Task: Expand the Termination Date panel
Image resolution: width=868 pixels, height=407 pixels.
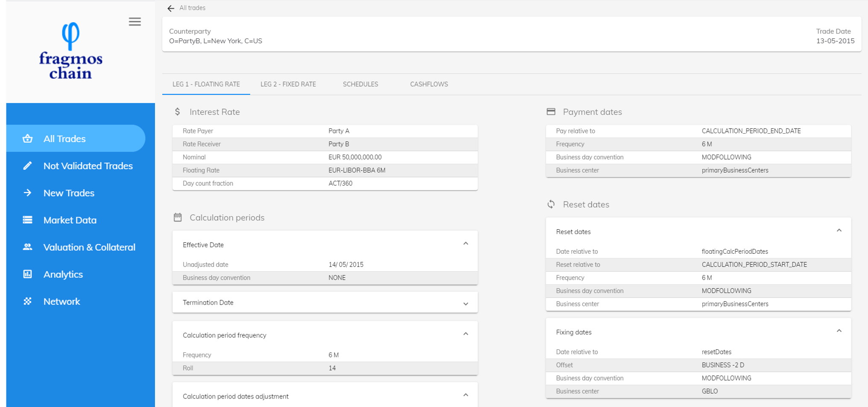Action: [x=465, y=303]
